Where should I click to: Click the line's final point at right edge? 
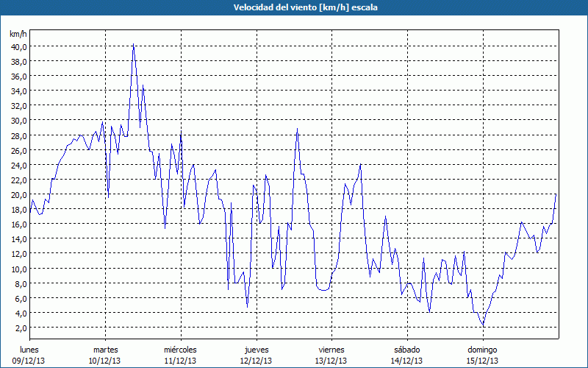(x=556, y=194)
